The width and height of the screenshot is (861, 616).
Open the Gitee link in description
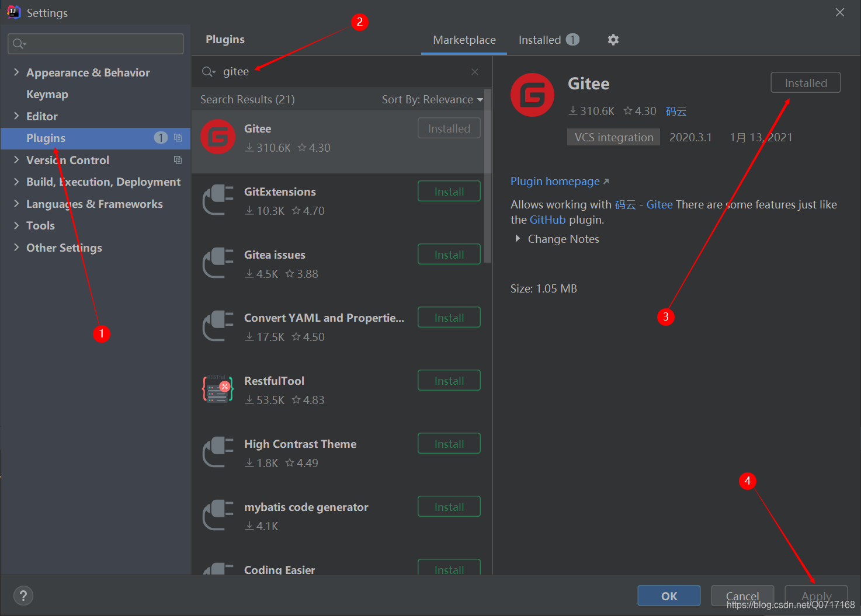pos(659,204)
